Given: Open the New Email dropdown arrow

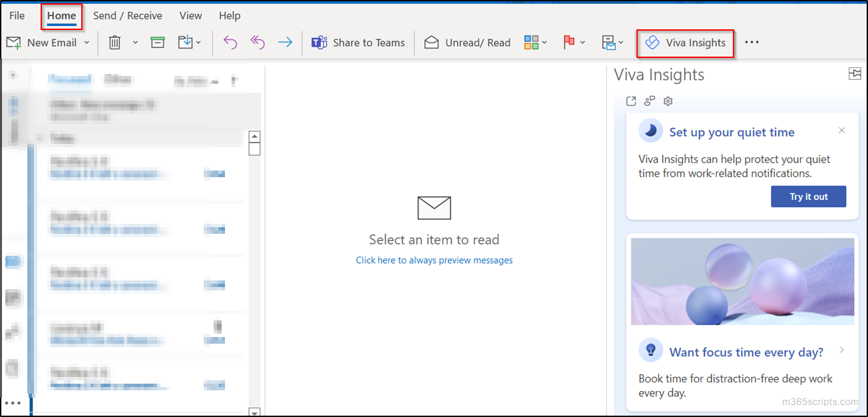Looking at the screenshot, I should click(87, 42).
